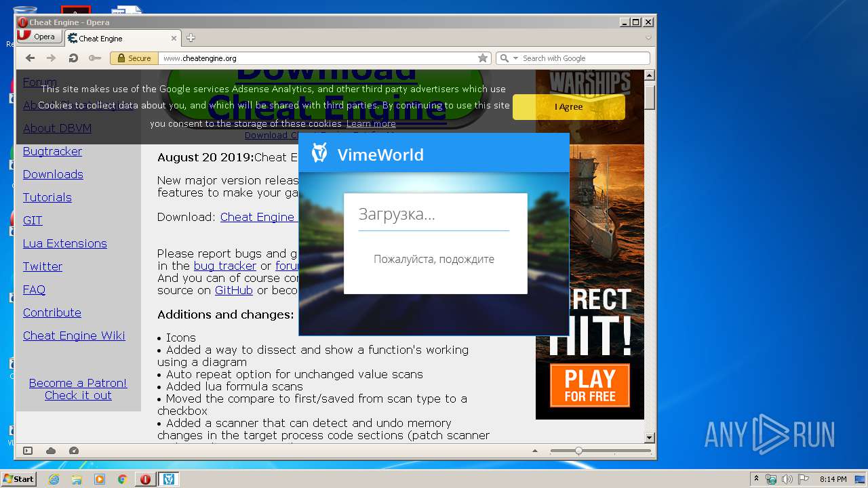Screen dimensions: 868x488
Task: Open the About DBVM link
Action: [57, 128]
